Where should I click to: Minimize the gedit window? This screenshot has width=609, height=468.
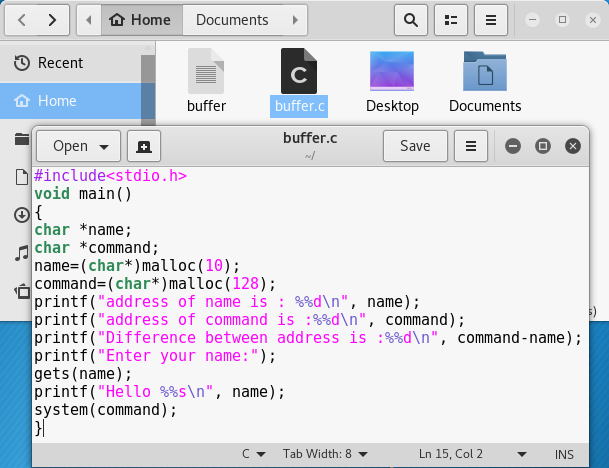tap(513, 146)
